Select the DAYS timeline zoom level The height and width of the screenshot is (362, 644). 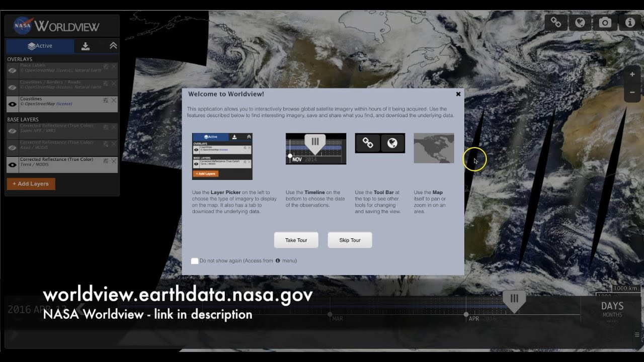612,306
